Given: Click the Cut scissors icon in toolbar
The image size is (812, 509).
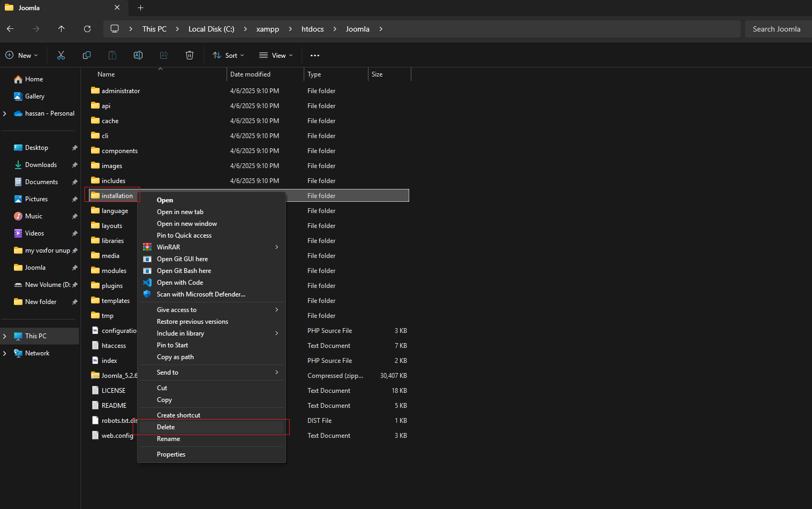Looking at the screenshot, I should tap(61, 55).
